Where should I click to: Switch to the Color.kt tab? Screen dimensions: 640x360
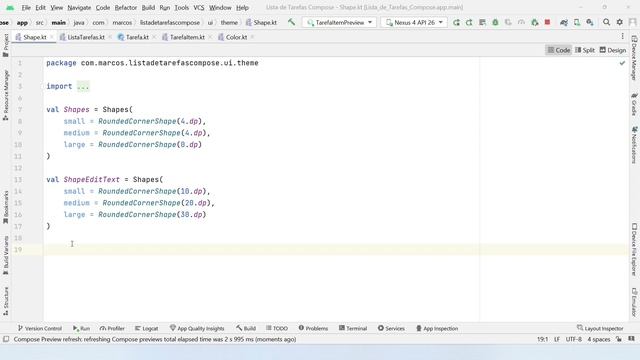[x=236, y=37]
